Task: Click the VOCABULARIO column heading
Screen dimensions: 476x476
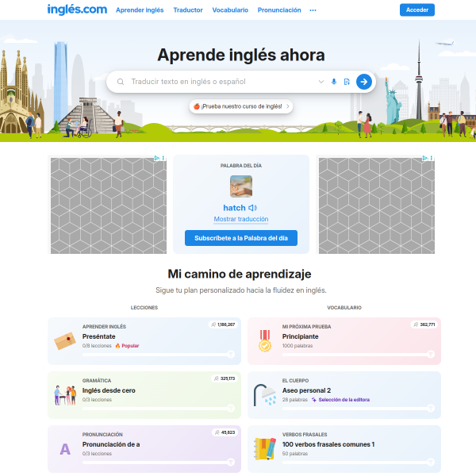Action: click(x=344, y=308)
